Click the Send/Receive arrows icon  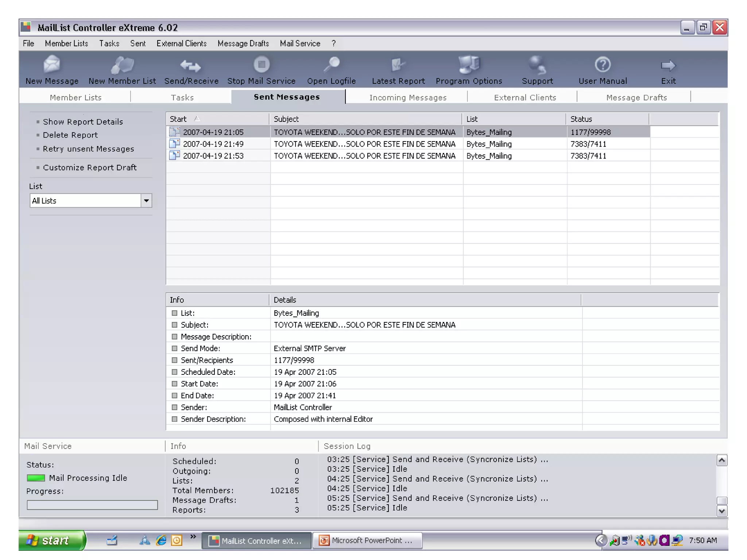click(191, 66)
